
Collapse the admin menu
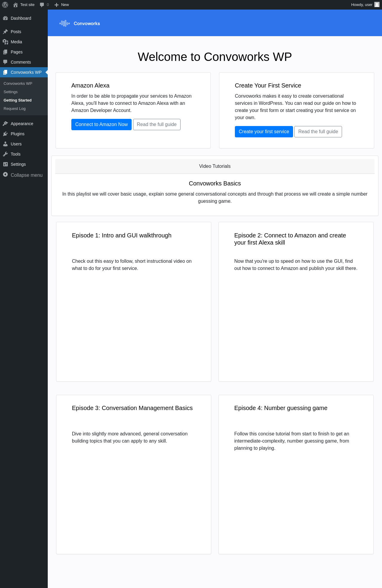pos(24,175)
